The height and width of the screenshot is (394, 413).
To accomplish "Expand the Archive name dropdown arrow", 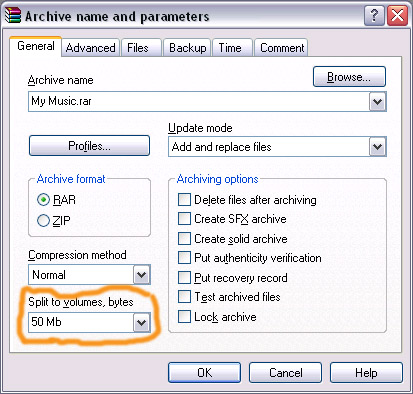I will (x=377, y=101).
